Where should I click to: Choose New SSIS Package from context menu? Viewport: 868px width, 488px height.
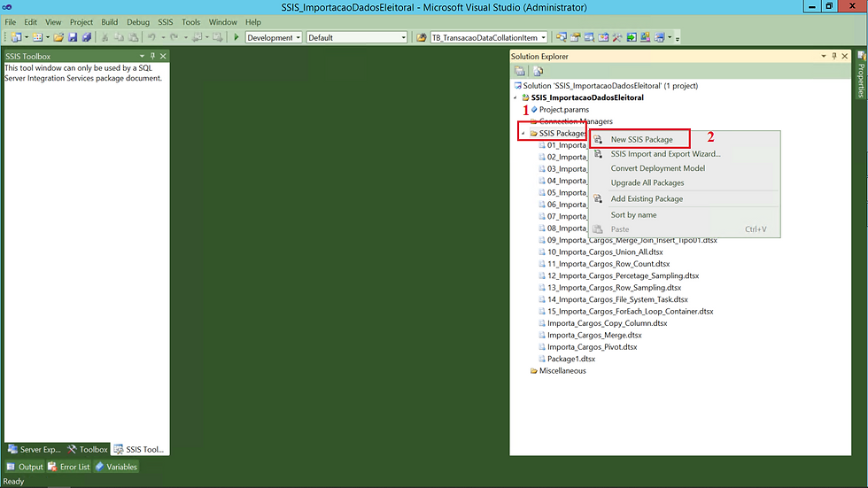tap(641, 139)
